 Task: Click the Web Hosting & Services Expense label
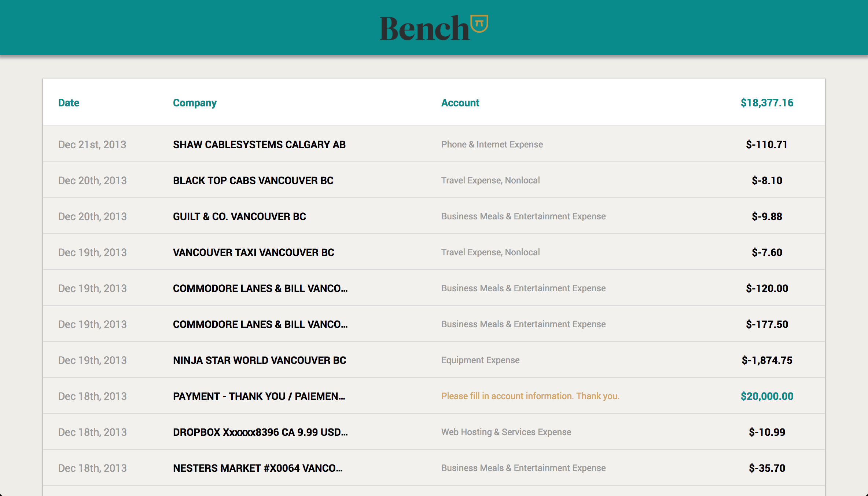tap(506, 432)
